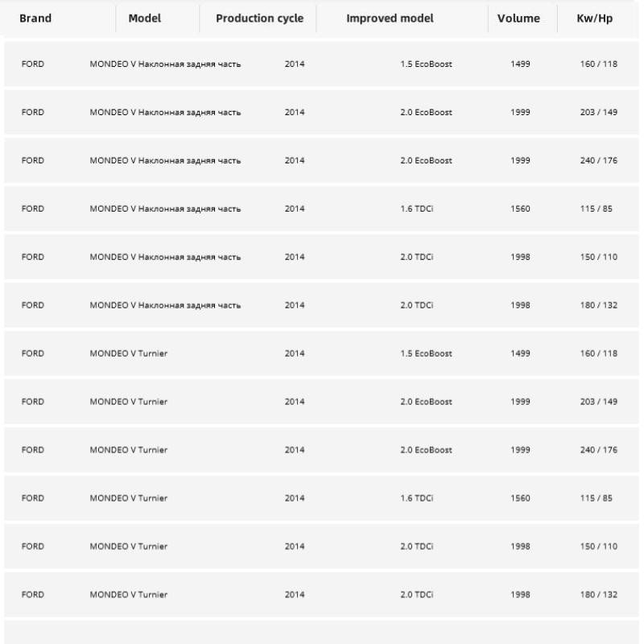Select 180 / 132 in the Наклонная задняя часть row
The width and height of the screenshot is (644, 644).
tap(598, 305)
